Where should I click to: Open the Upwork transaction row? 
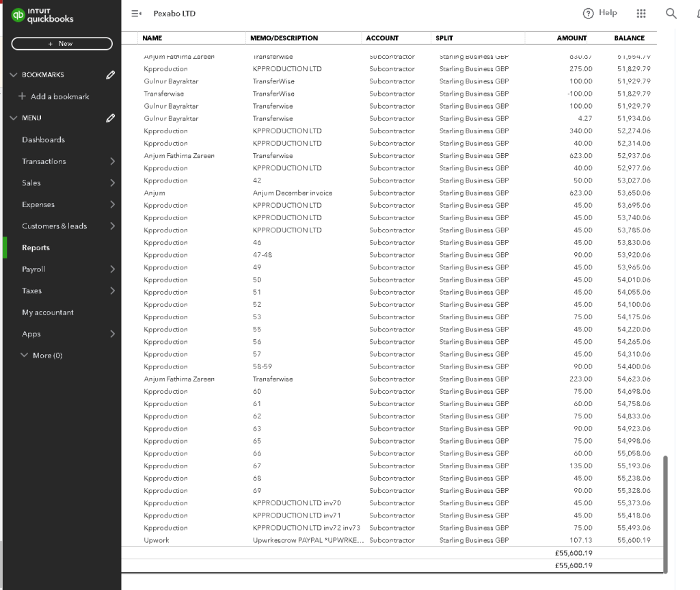pyautogui.click(x=392, y=540)
